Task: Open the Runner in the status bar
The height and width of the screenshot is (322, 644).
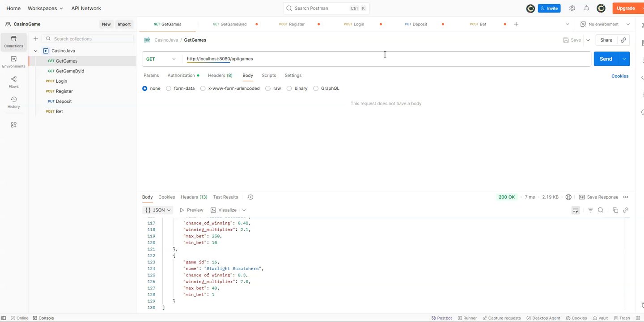Action: [467, 318]
